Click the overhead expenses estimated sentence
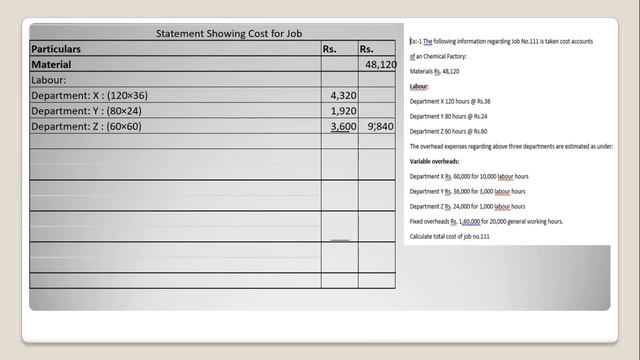The image size is (640, 360). (511, 146)
